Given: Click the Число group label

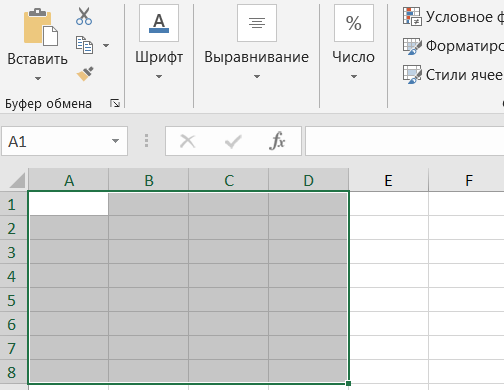Looking at the screenshot, I should pyautogui.click(x=354, y=57).
